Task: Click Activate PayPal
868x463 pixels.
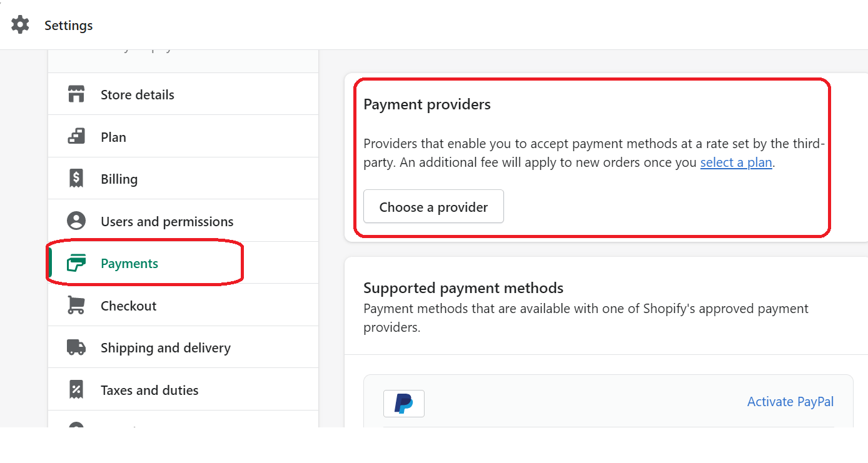Action: tap(790, 402)
